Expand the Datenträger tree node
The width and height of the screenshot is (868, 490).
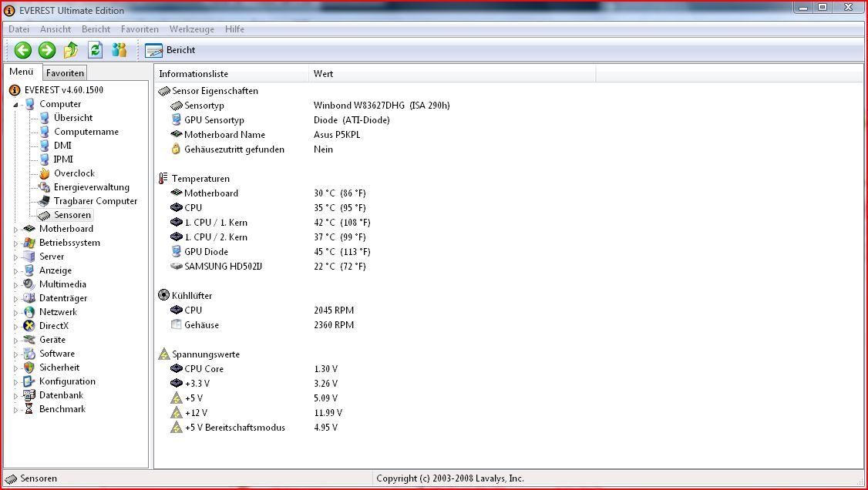(15, 299)
